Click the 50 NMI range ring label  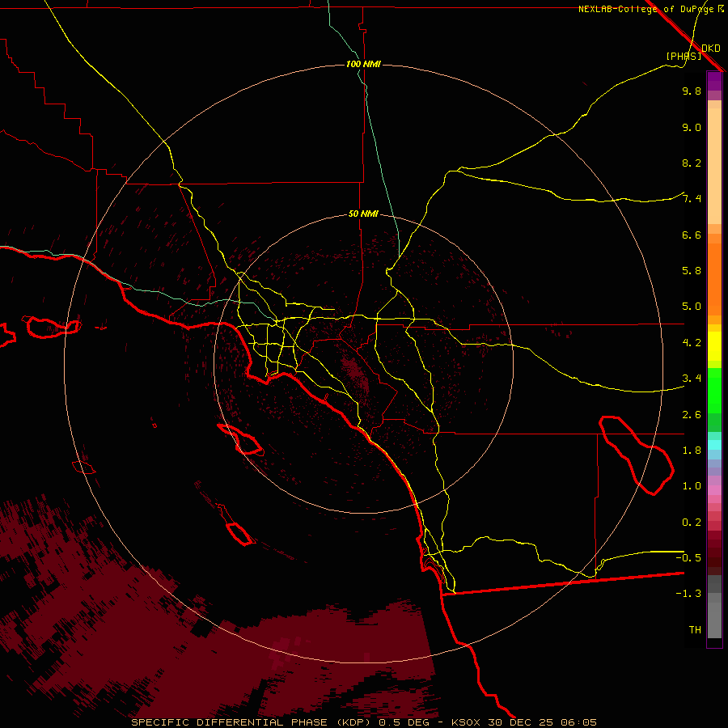[x=363, y=214]
